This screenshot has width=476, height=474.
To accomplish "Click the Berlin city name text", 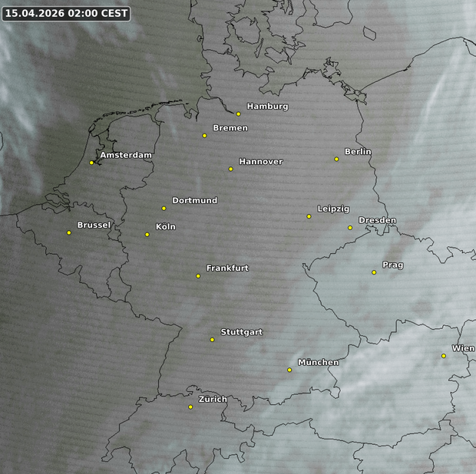I will click(x=358, y=152).
